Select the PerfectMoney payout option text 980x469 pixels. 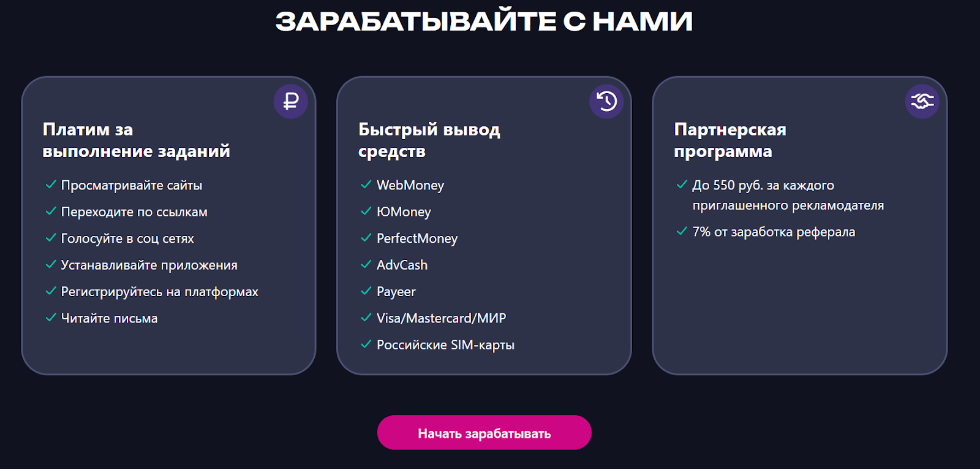pyautogui.click(x=417, y=238)
